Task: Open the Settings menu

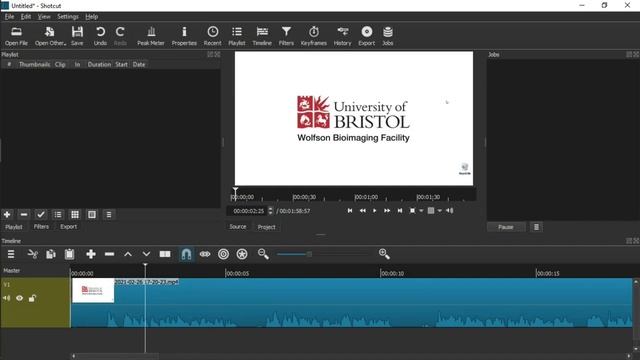Action: point(68,16)
